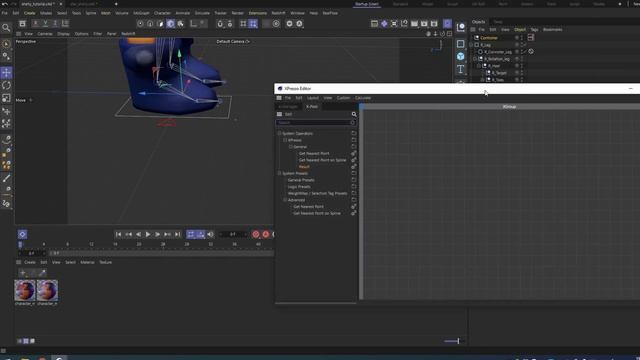This screenshot has width=640, height=360.
Task: Toggle the highlighted shading mode icon
Action: click(x=171, y=24)
